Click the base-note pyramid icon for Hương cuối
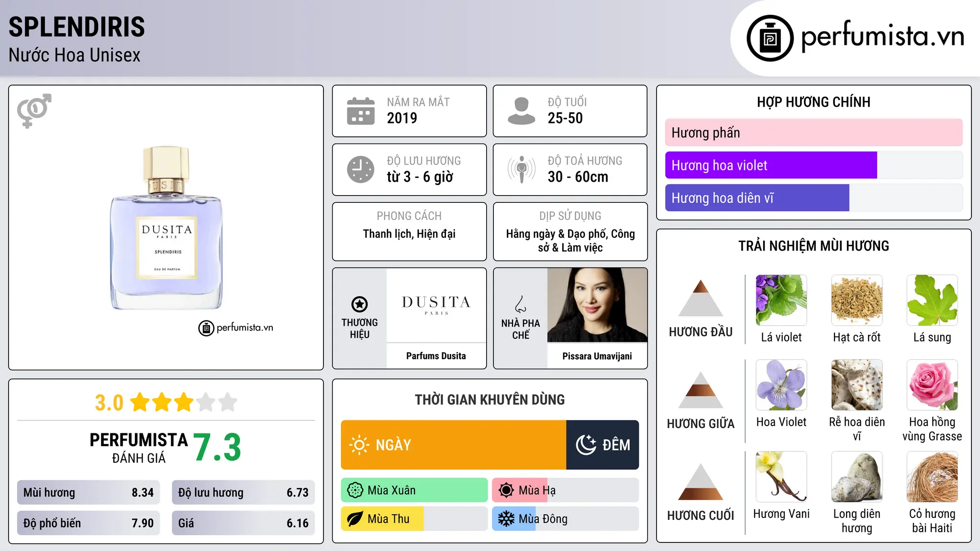 [x=701, y=482]
